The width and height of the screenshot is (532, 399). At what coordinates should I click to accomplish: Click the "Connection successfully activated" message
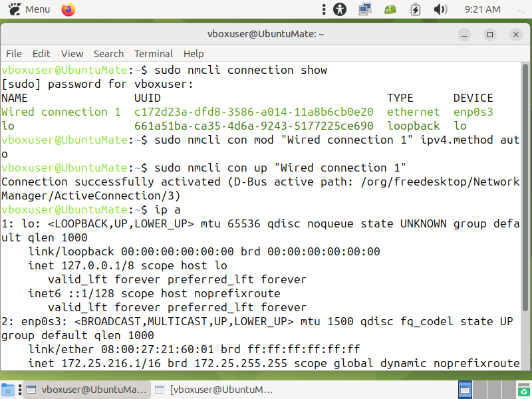point(111,182)
